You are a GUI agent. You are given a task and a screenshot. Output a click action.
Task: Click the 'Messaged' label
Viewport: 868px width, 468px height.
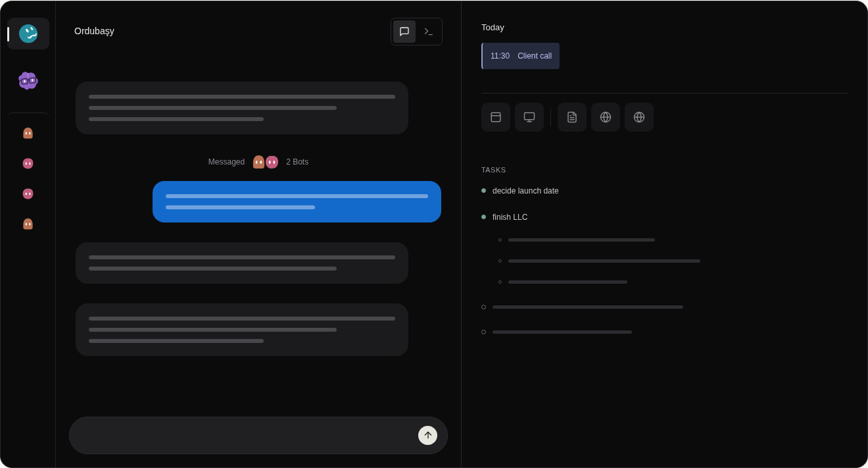pyautogui.click(x=226, y=162)
